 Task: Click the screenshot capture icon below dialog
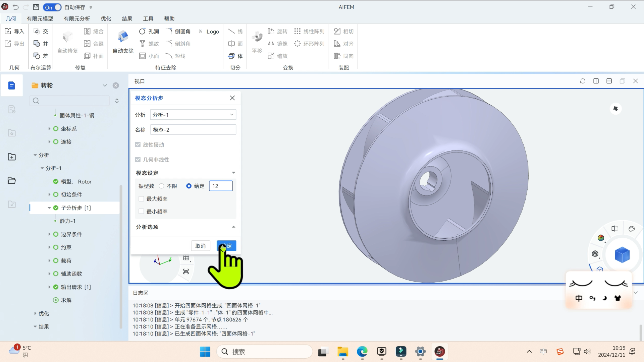click(186, 271)
